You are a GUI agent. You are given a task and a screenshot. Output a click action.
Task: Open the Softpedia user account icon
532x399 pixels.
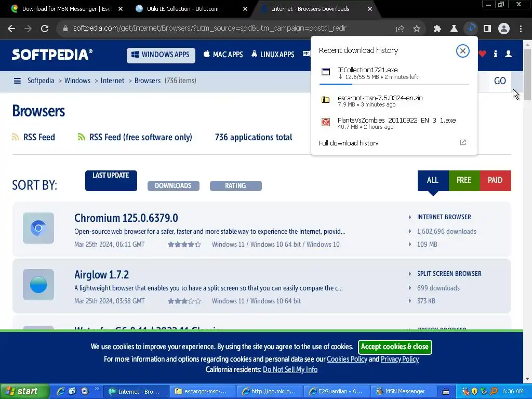click(509, 54)
